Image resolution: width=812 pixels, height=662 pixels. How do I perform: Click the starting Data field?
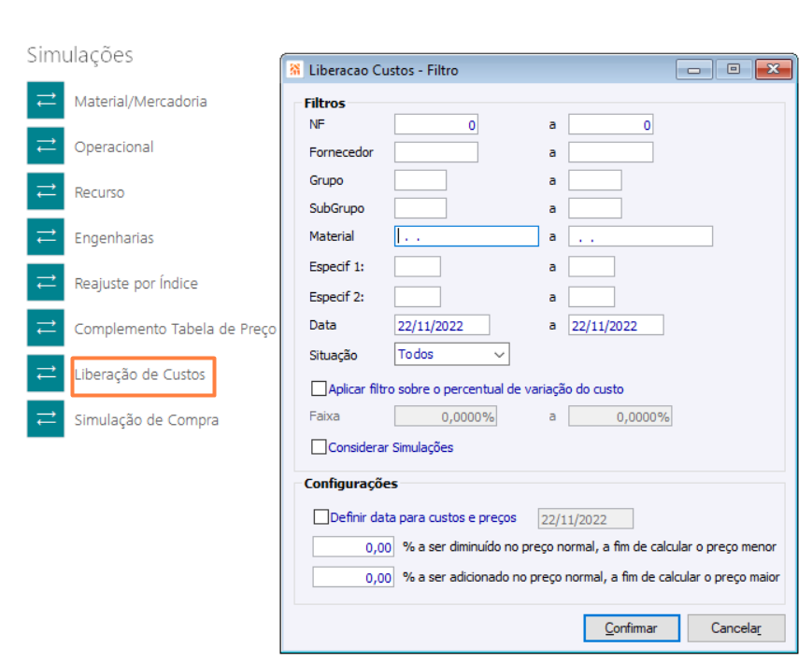click(x=442, y=326)
